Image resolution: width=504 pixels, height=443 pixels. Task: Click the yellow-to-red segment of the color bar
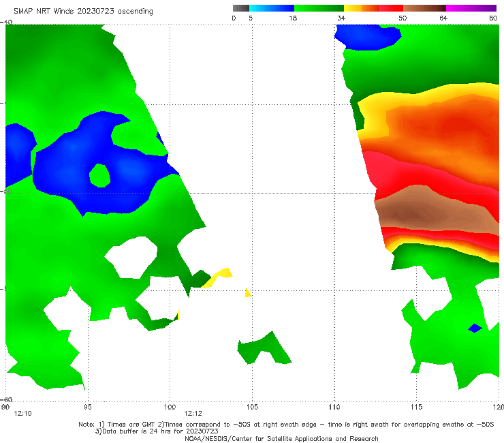tap(373, 8)
